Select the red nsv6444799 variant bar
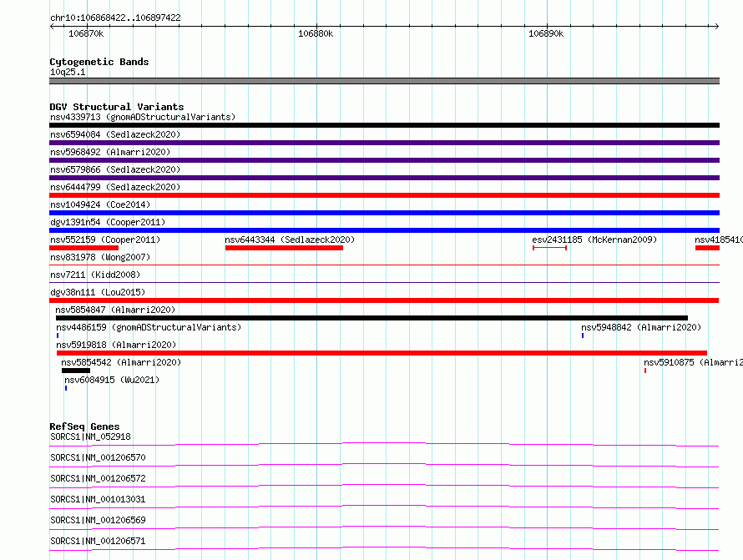This screenshot has height=560, width=743. click(384, 195)
